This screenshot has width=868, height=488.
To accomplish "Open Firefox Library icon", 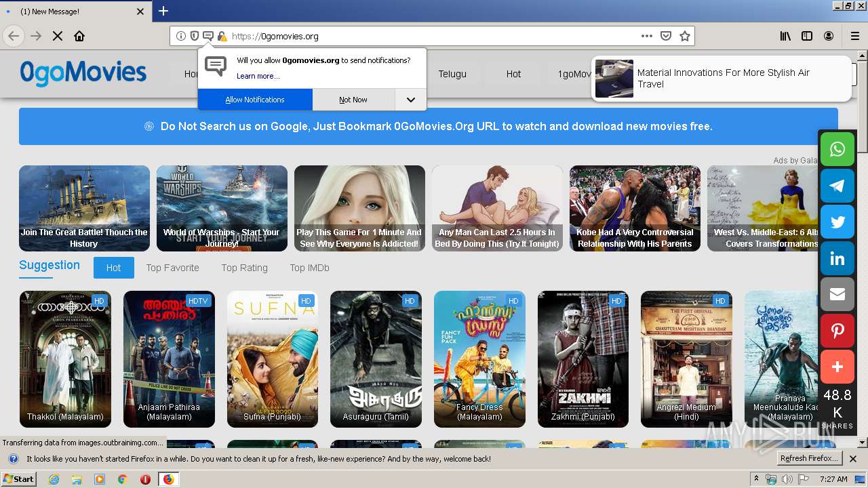I will [785, 36].
